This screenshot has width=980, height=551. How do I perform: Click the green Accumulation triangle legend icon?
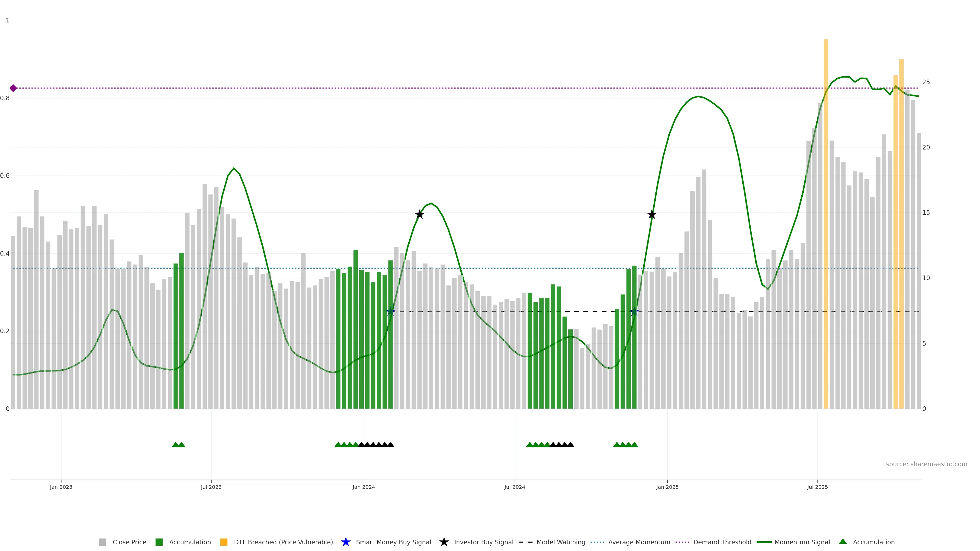[843, 542]
